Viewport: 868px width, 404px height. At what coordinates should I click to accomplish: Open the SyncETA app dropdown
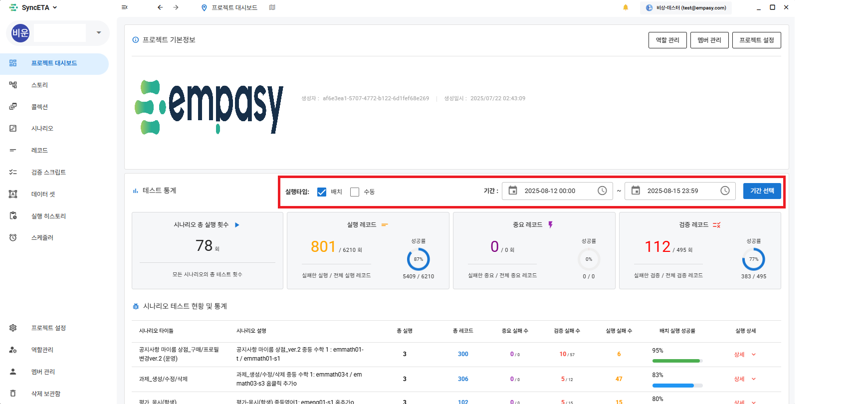pyautogui.click(x=34, y=7)
